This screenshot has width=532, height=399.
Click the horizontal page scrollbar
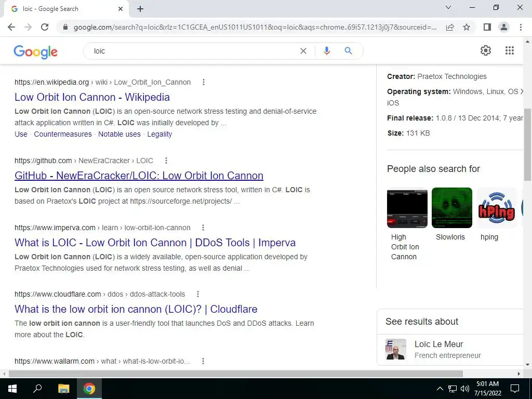click(x=236, y=374)
